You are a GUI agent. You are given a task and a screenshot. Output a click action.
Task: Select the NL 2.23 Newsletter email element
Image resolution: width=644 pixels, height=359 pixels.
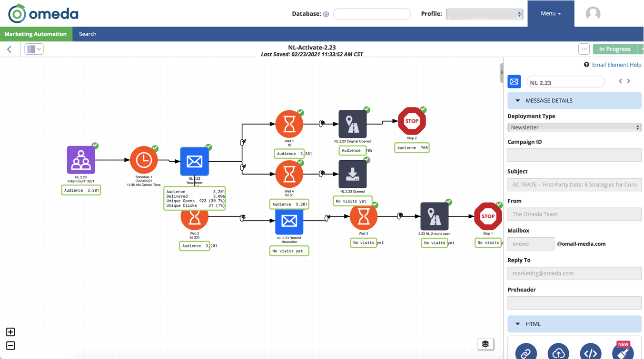pyautogui.click(x=194, y=162)
